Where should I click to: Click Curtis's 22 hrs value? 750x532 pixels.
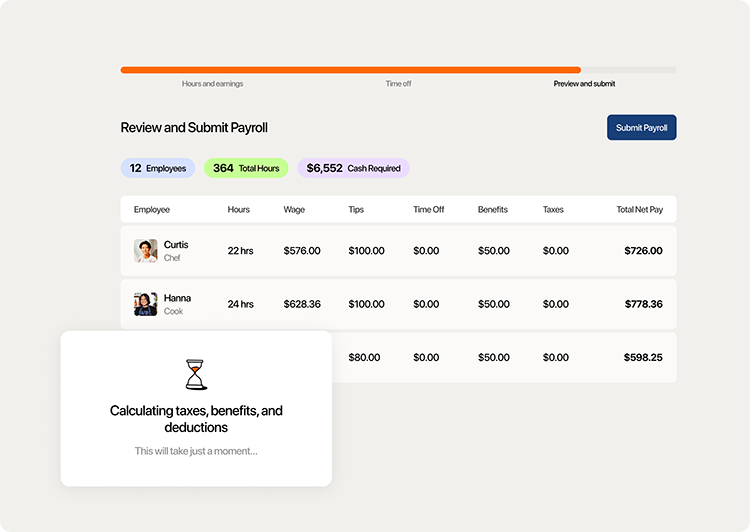[x=240, y=251]
